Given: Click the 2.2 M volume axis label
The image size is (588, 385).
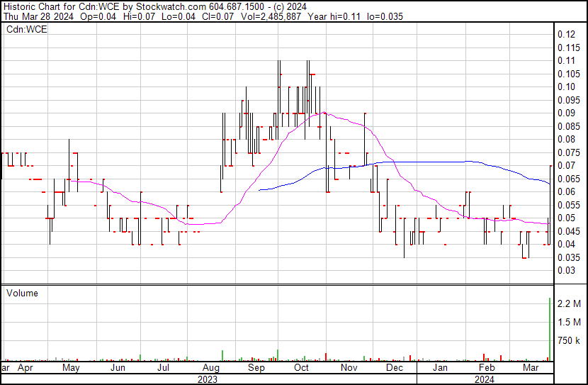Looking at the screenshot, I should tap(569, 303).
